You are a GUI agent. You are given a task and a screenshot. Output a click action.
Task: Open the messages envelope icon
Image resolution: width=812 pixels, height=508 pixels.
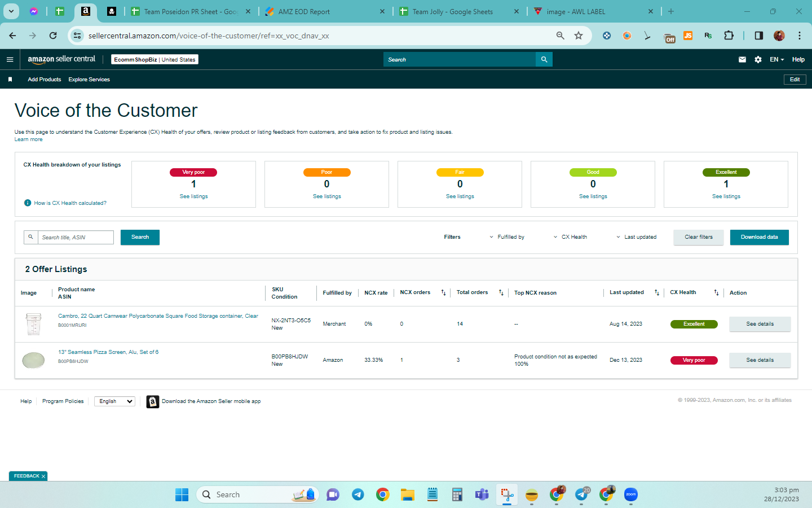(742, 59)
